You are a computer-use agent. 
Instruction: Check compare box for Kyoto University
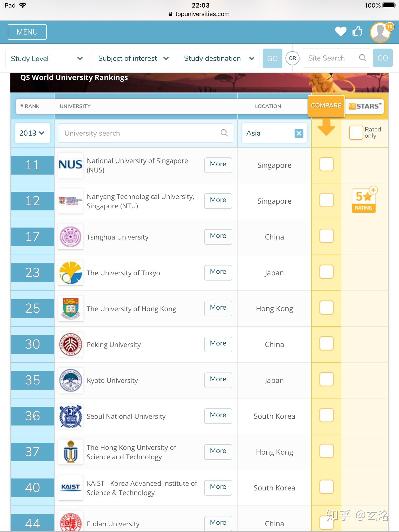click(326, 379)
